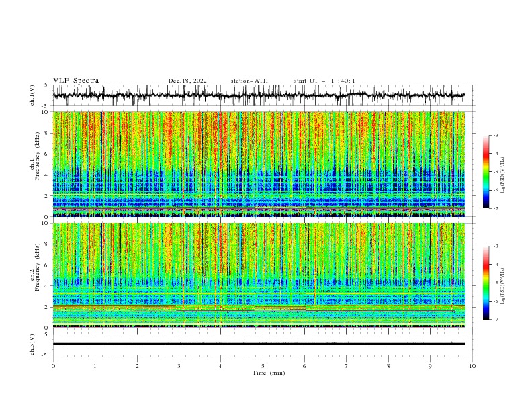Click the "ch.3(V)" axis label
The width and height of the screenshot is (532, 411).
[x=32, y=345]
